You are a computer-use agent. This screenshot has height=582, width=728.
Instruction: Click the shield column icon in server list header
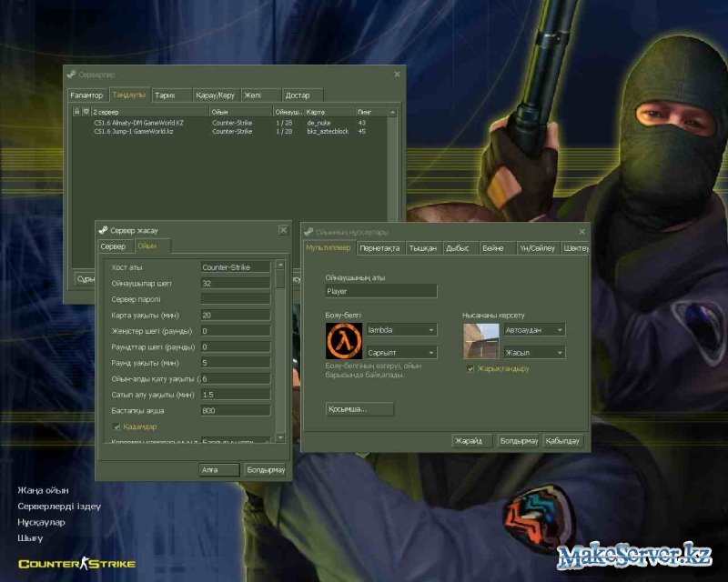[86, 112]
